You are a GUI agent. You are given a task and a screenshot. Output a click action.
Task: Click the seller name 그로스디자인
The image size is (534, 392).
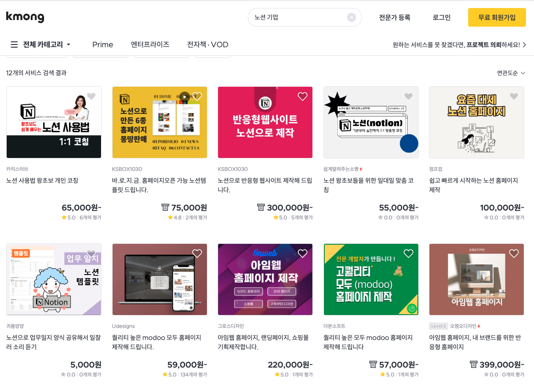pyautogui.click(x=231, y=326)
